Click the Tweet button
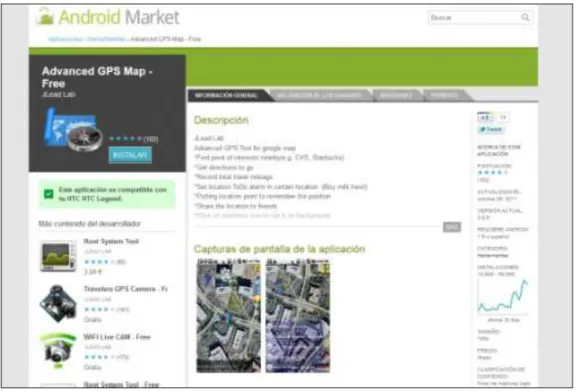The width and height of the screenshot is (577, 392). click(x=491, y=129)
